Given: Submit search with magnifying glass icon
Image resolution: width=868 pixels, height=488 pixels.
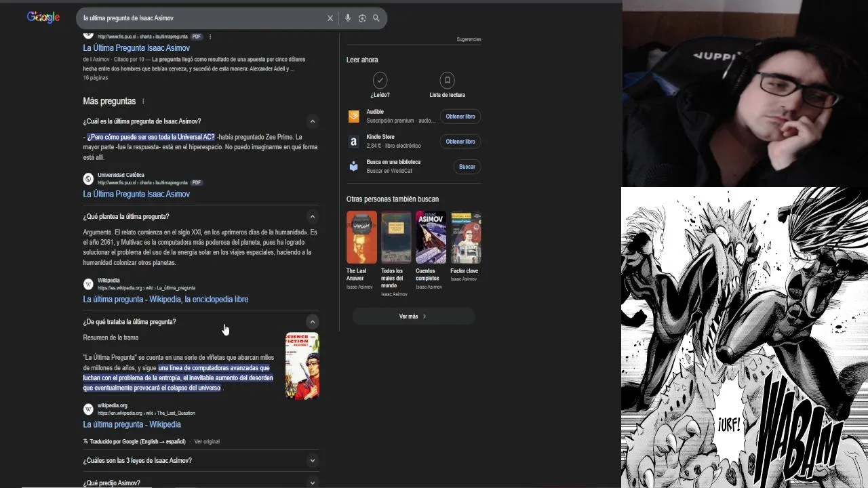Looking at the screenshot, I should pos(376,18).
